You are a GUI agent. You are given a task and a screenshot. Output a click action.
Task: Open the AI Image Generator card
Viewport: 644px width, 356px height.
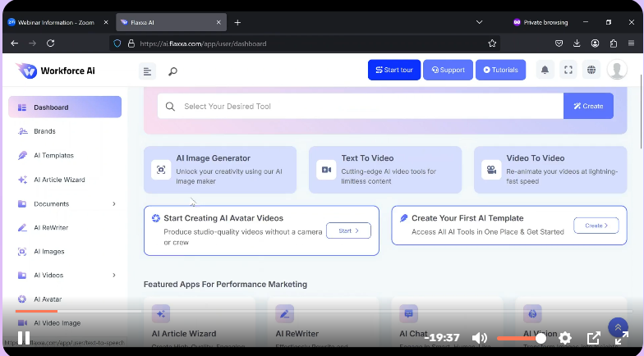click(220, 169)
